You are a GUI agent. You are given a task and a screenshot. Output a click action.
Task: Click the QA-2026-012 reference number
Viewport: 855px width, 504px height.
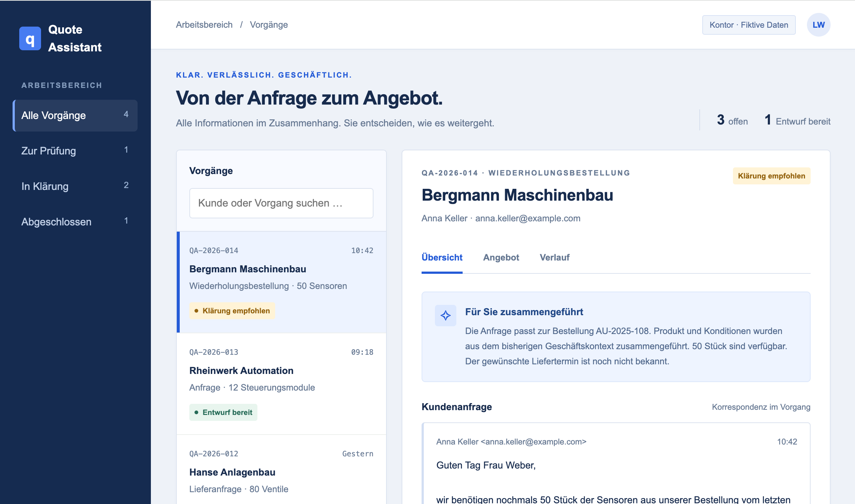(214, 454)
